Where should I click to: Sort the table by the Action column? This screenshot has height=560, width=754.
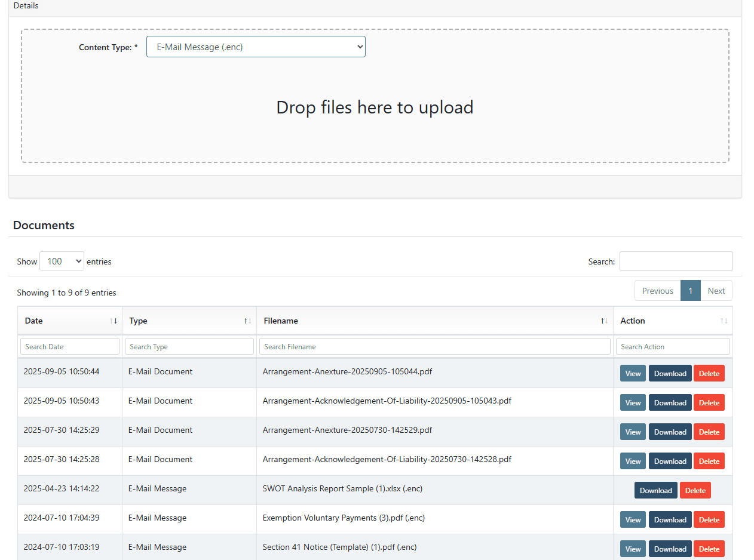coord(673,321)
